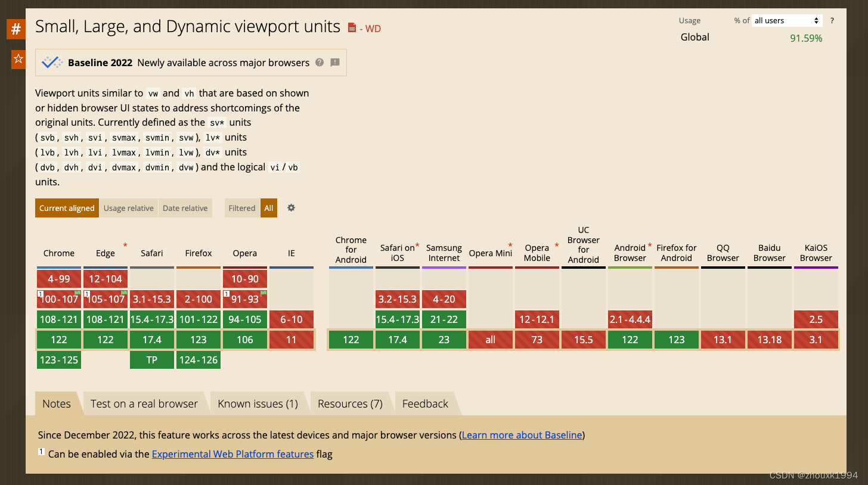The width and height of the screenshot is (868, 485).
Task: Click Chrome 123-125 future versions cell
Action: (59, 360)
